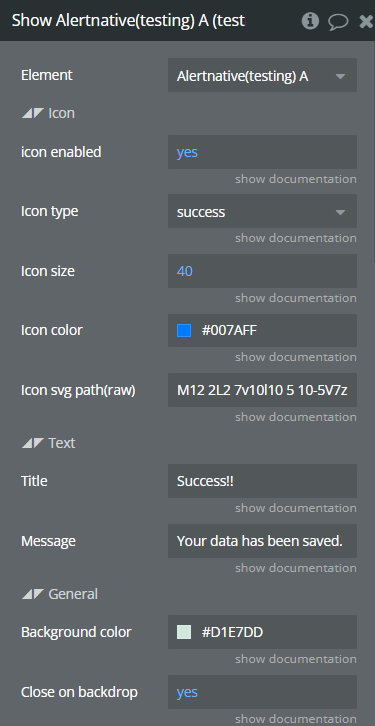Image resolution: width=375 pixels, height=726 pixels.
Task: Edit the Message text field
Action: click(262, 541)
